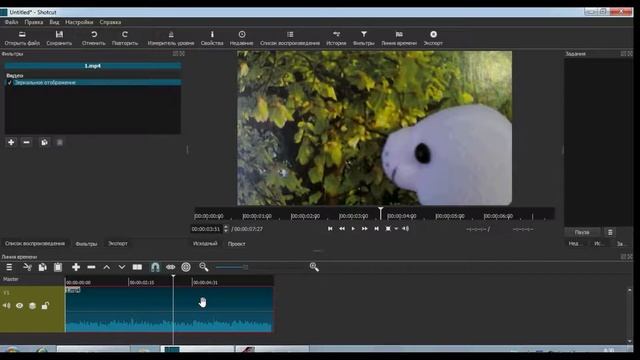Image resolution: width=640 pixels, height=360 pixels.
Task: Mute the V1 track
Action: 7,306
